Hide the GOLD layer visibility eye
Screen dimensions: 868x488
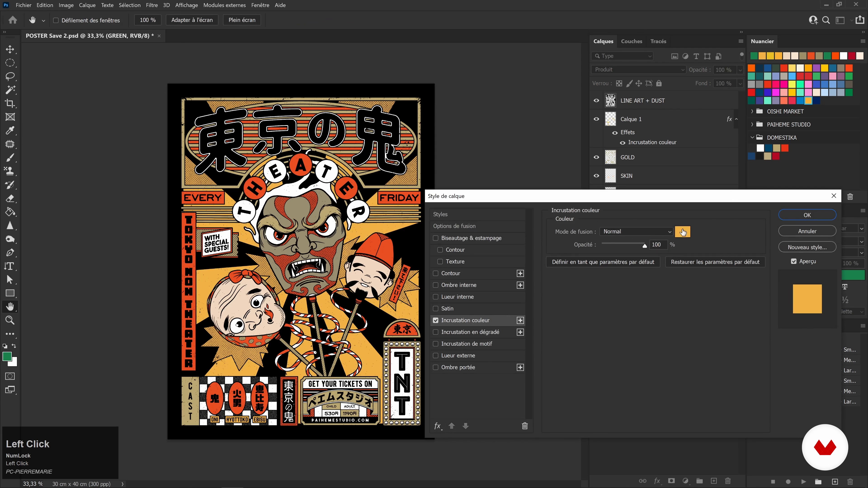point(597,157)
